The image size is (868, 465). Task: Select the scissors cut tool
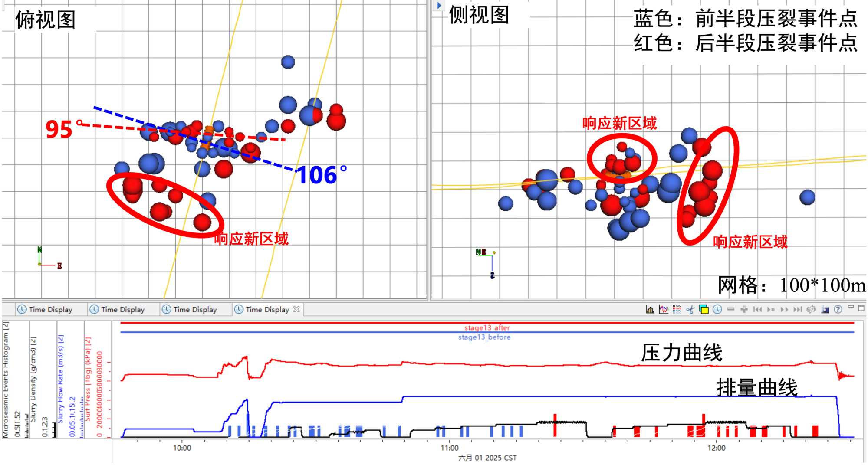[690, 309]
